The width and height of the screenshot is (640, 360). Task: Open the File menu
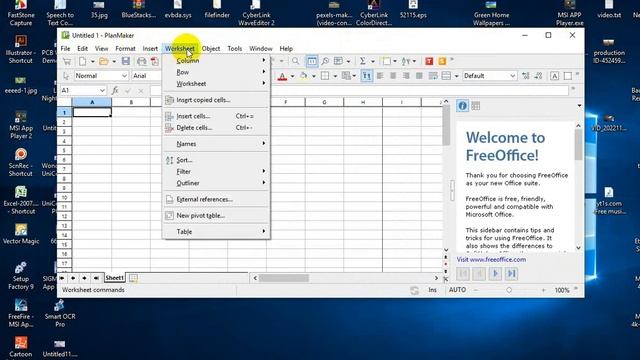(x=65, y=49)
